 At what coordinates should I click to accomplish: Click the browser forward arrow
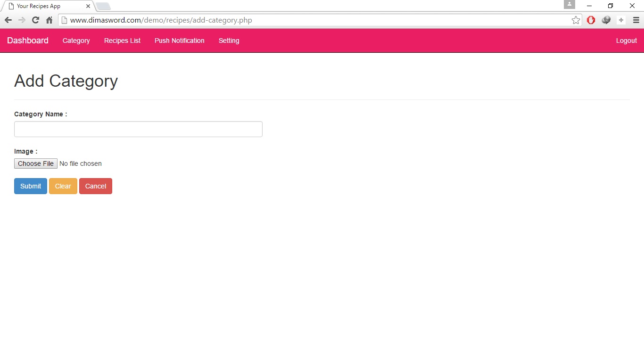click(x=22, y=20)
